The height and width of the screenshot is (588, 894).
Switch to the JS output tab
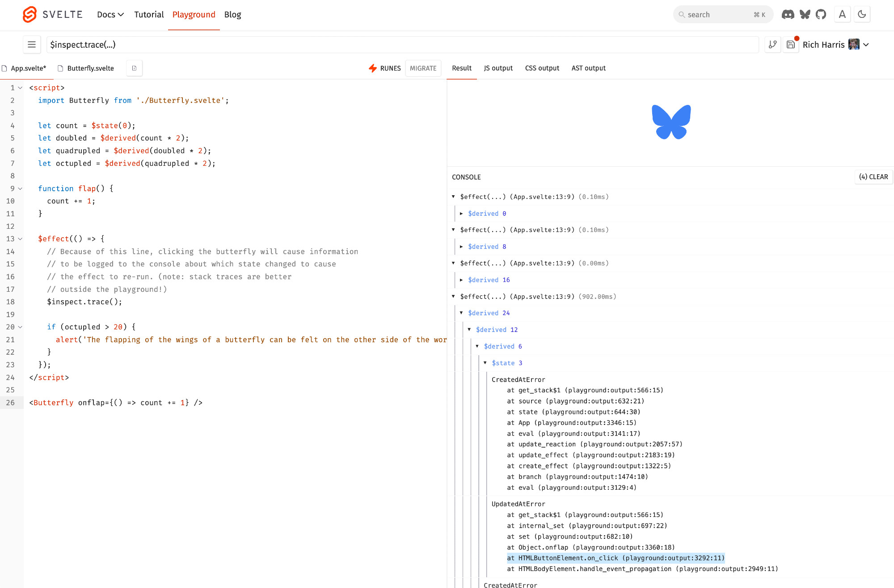498,68
